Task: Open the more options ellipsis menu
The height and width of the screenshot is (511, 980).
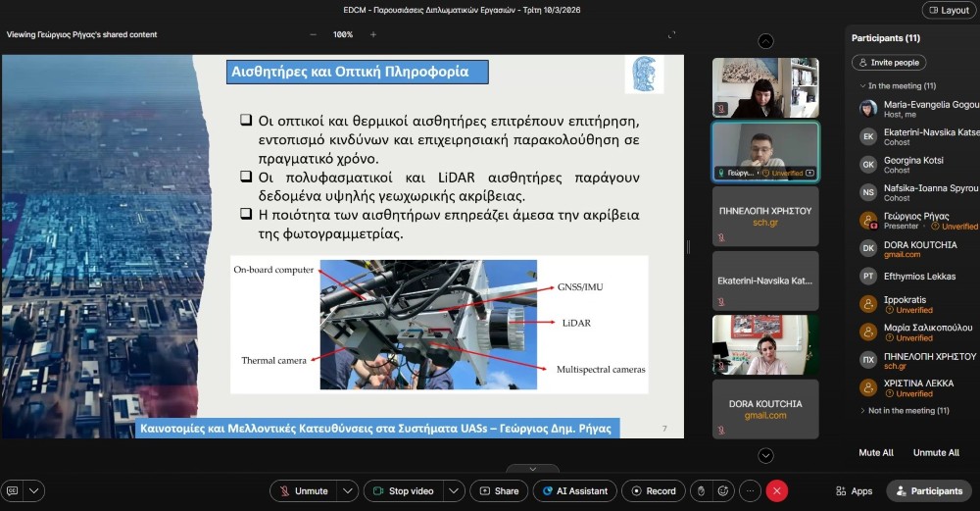Action: (750, 490)
